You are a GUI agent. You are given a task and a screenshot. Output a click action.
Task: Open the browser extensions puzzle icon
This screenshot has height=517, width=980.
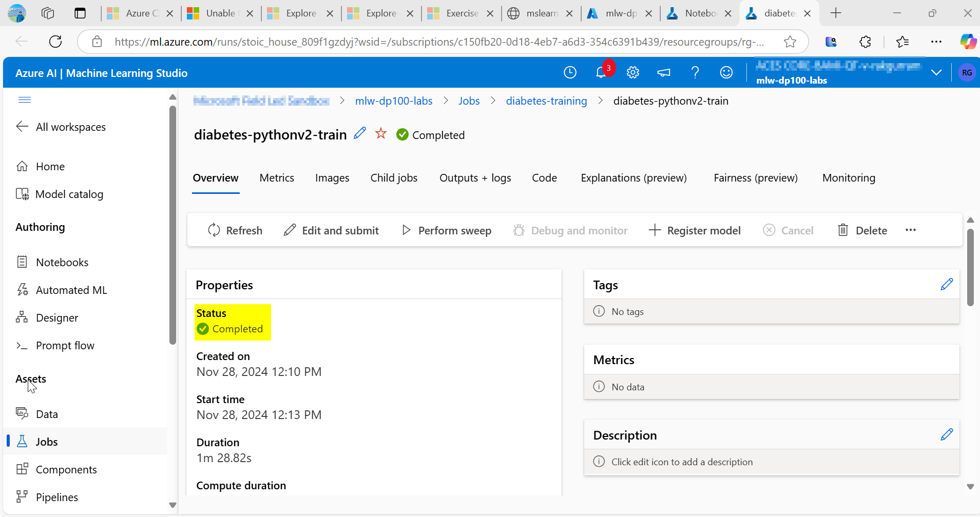tap(865, 42)
